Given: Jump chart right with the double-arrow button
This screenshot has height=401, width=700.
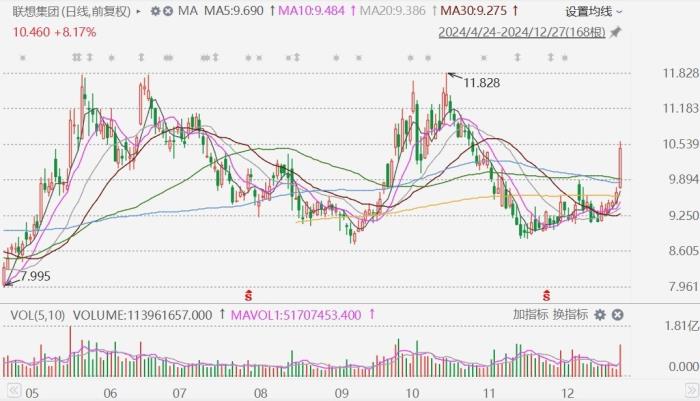Looking at the screenshot, I should coord(692,391).
